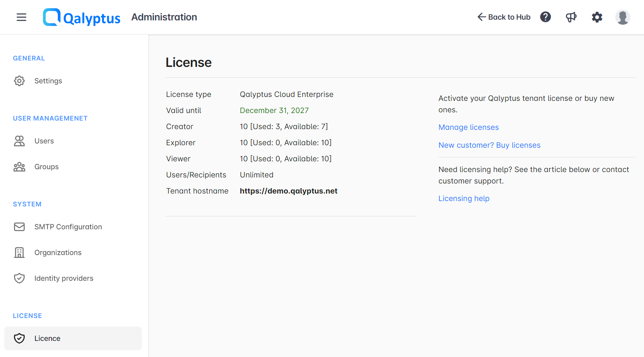
Task: Click the tenant hostname demo.qalyptus.net
Action: click(288, 191)
